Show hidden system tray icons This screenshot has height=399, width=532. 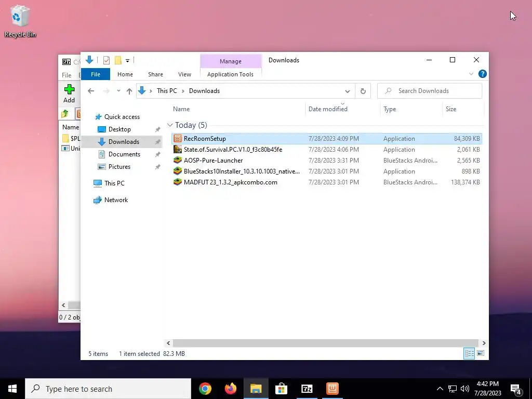pos(440,389)
